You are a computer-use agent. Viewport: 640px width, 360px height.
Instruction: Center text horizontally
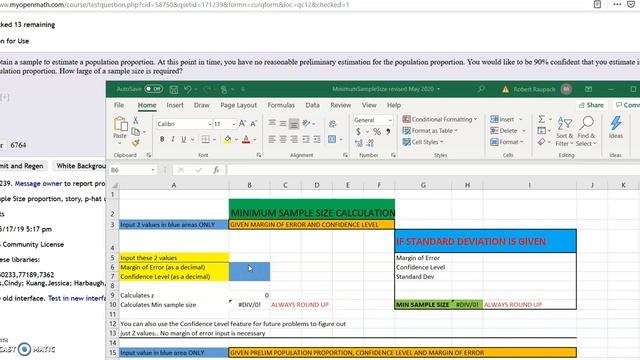click(283, 140)
